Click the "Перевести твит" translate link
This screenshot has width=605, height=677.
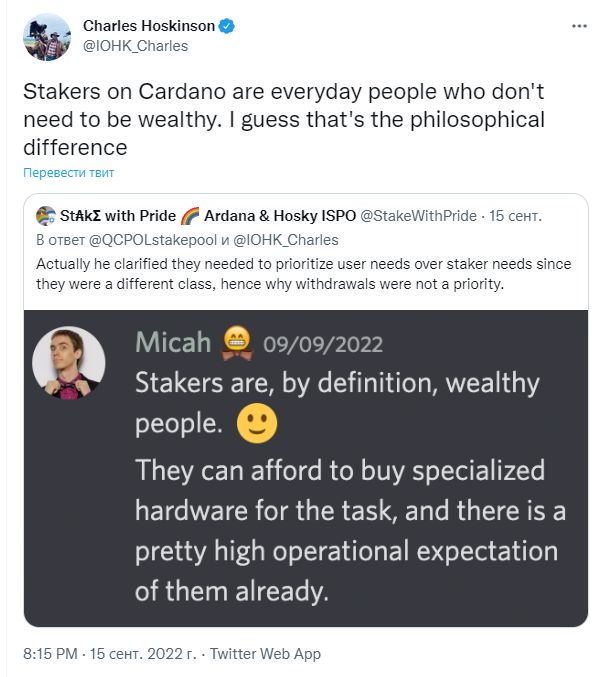pyautogui.click(x=69, y=173)
